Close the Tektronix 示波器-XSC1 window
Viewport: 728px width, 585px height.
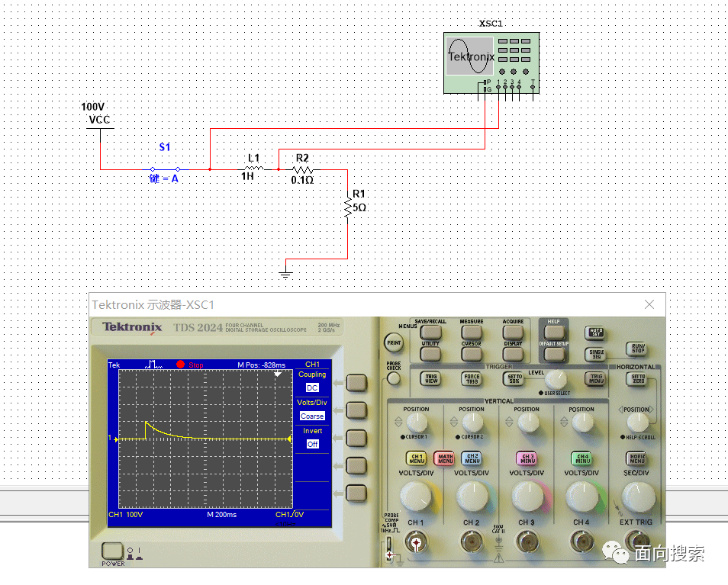click(649, 304)
